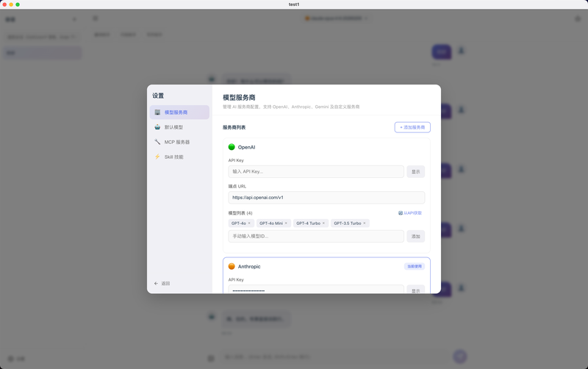Focus the OpenAI API Key input

[316, 172]
